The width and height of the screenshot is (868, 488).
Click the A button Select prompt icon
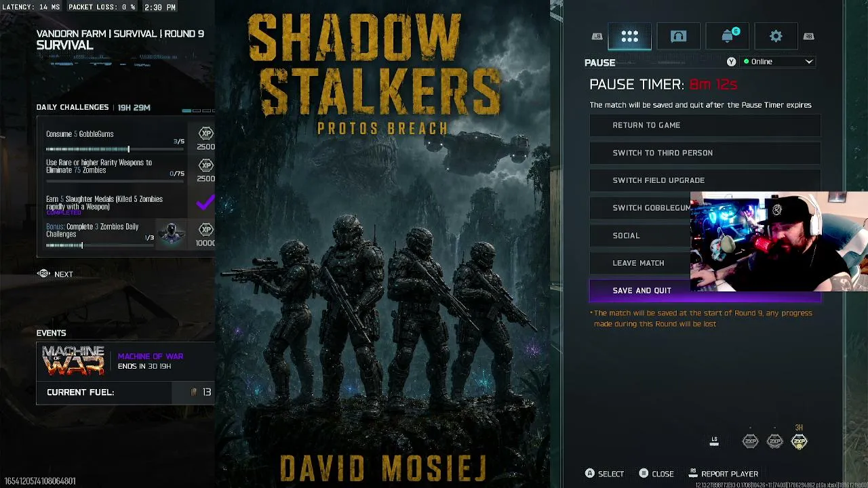pyautogui.click(x=589, y=474)
